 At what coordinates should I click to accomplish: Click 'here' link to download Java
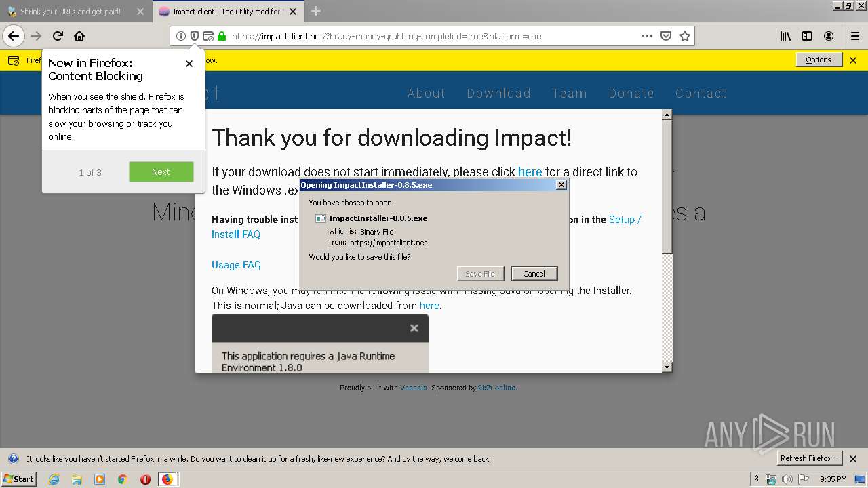(x=429, y=306)
